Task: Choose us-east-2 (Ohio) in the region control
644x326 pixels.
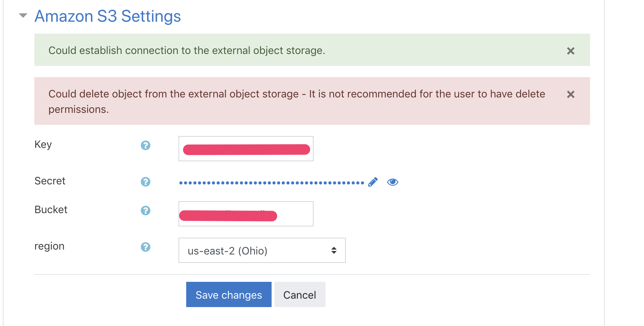Action: click(x=262, y=250)
